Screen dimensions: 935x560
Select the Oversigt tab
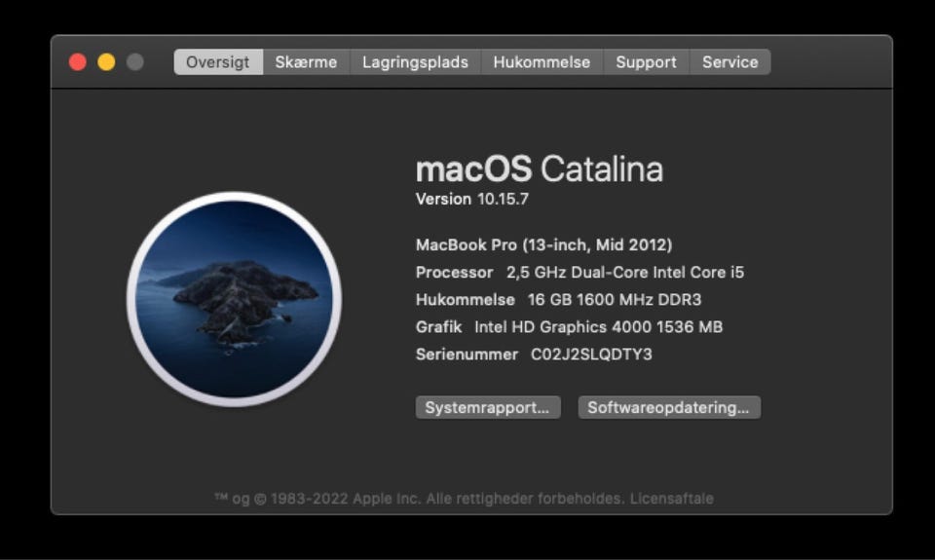click(x=217, y=62)
